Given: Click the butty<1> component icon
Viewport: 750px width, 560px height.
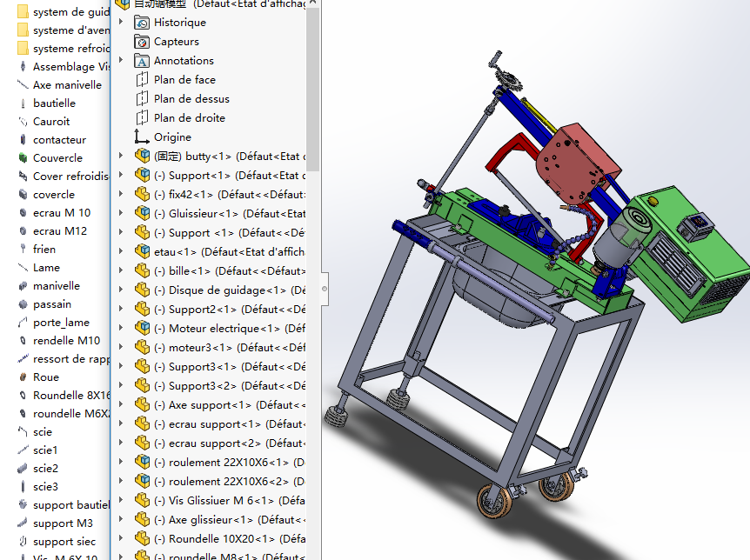Looking at the screenshot, I should tap(142, 156).
